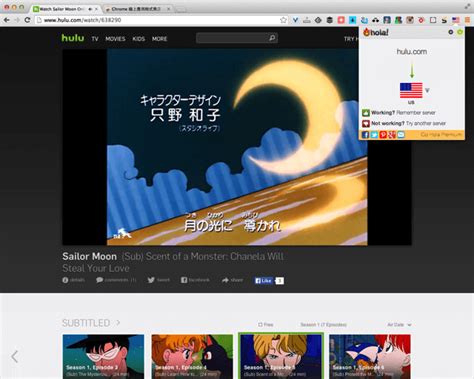
Task: Bookmark the page with the star icon
Action: click(283, 20)
